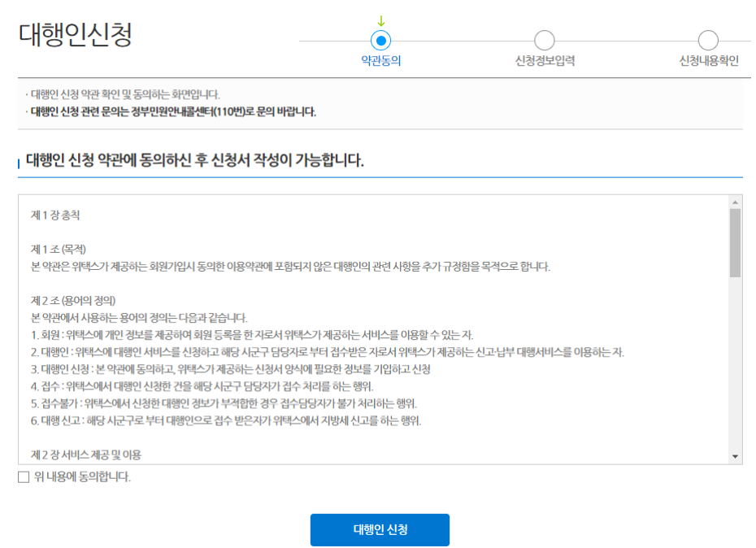Click the terms box scroll-down arrow

735,456
